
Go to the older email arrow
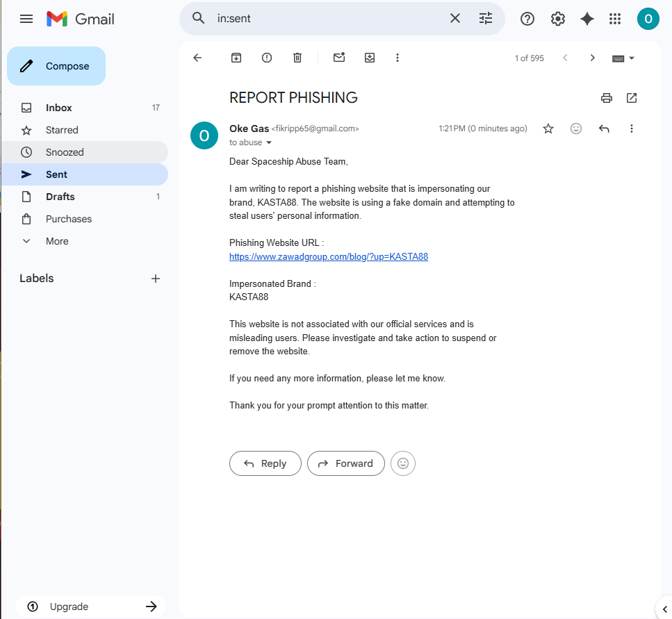click(592, 58)
